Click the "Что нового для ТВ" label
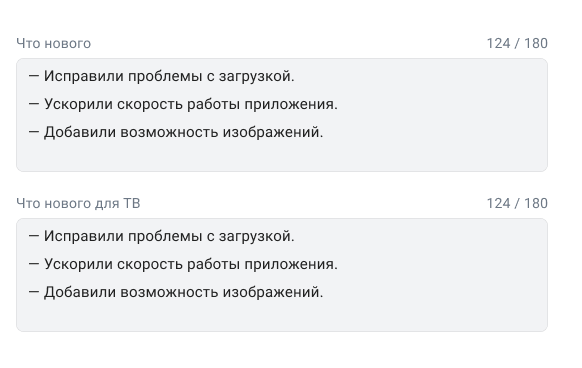Screen dimensions: 582x368 78,203
